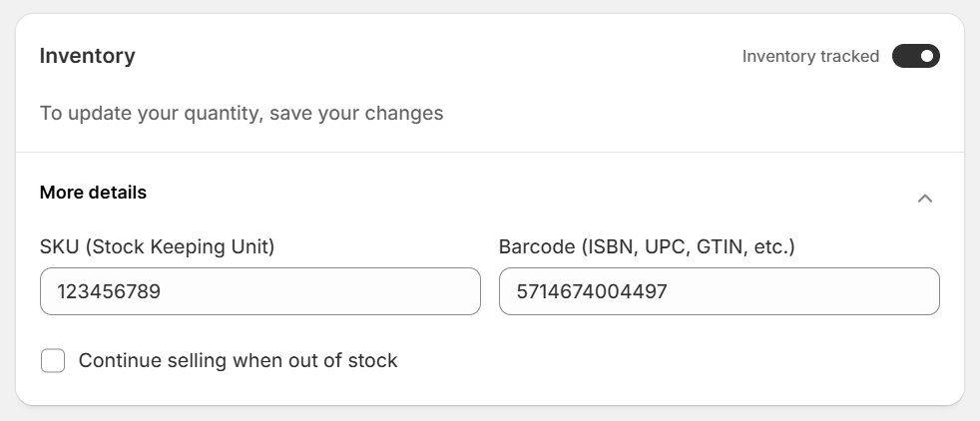This screenshot has height=421, width=980.
Task: Place cursor in SKU value 123456789
Action: click(109, 292)
